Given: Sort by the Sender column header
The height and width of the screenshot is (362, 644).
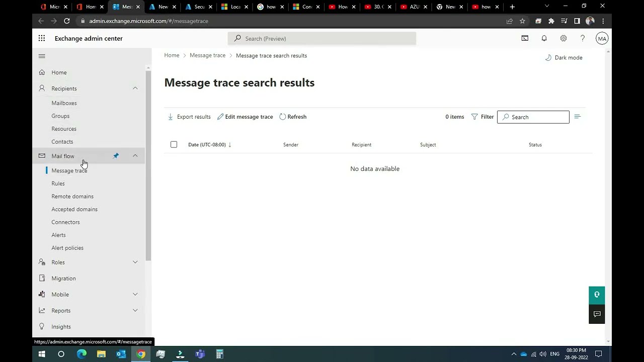Looking at the screenshot, I should 291,145.
